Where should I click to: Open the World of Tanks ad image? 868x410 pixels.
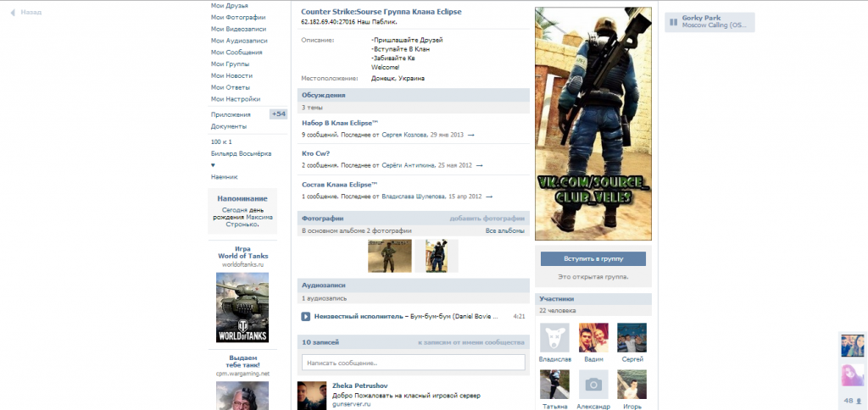[242, 307]
